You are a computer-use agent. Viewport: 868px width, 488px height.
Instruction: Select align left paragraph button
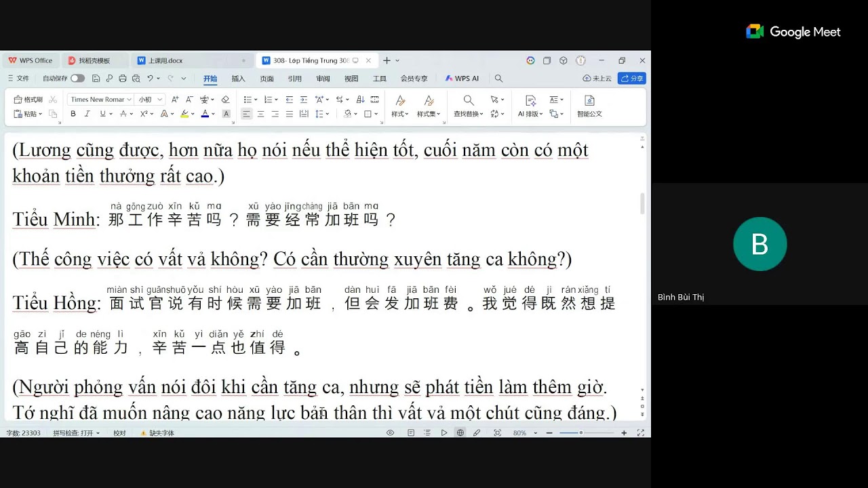246,114
